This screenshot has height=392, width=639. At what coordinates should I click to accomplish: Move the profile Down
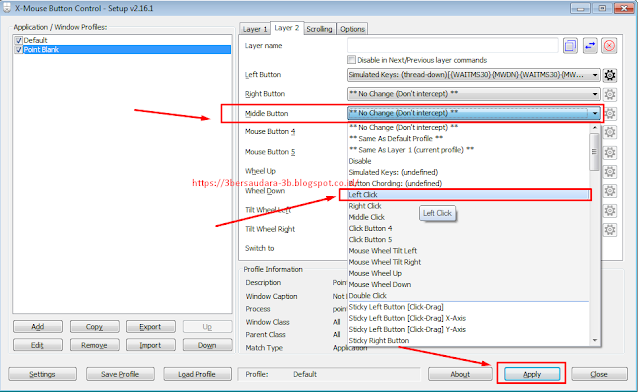[207, 345]
